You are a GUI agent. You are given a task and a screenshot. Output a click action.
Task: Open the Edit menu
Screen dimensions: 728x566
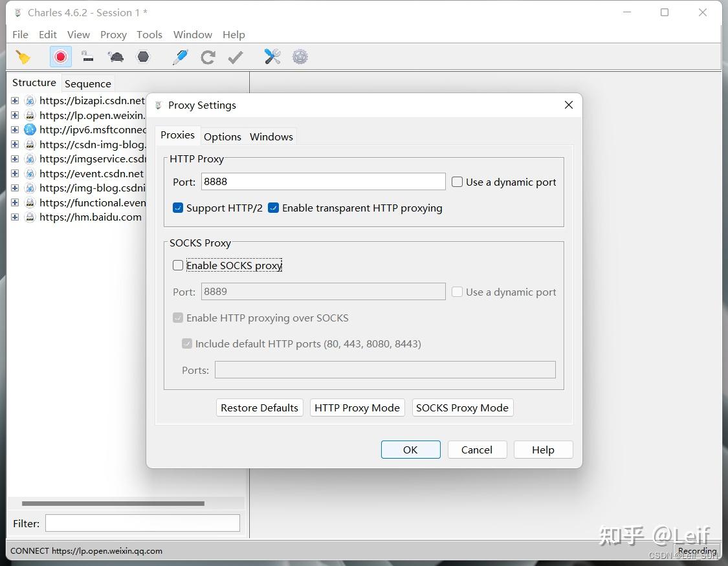tap(47, 35)
